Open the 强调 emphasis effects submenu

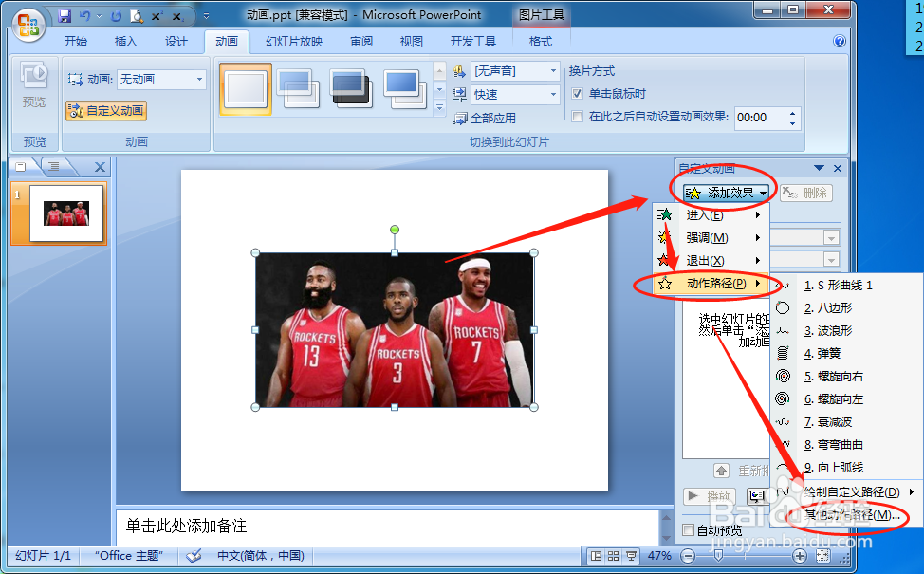pos(711,238)
